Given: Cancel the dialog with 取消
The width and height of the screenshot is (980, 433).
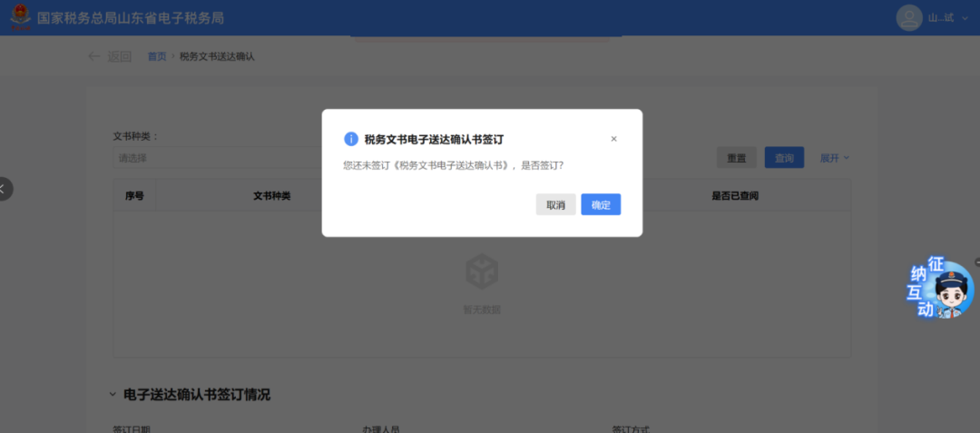Looking at the screenshot, I should pyautogui.click(x=555, y=204).
